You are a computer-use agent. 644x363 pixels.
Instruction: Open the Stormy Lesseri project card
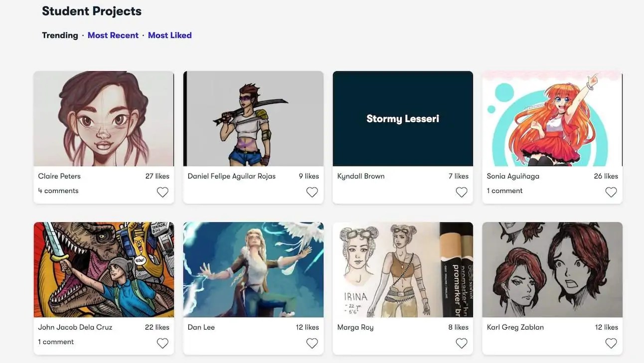pyautogui.click(x=402, y=118)
